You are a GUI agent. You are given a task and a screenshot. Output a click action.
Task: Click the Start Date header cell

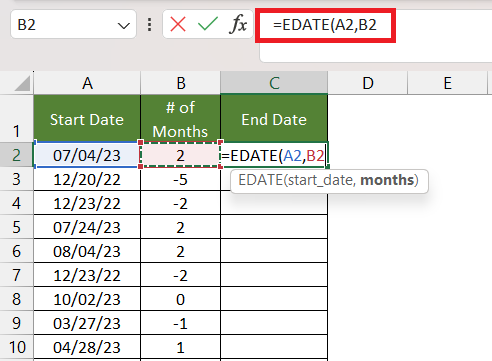point(87,118)
